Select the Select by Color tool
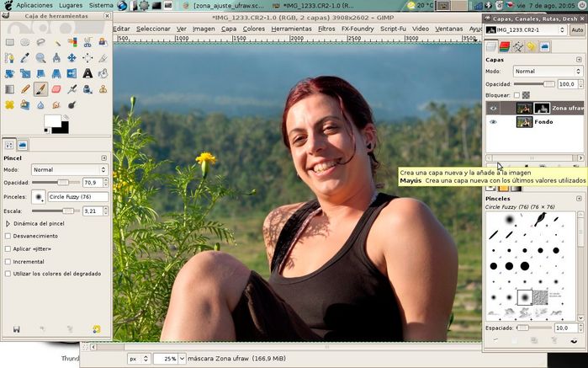The width and height of the screenshot is (588, 368). click(x=72, y=42)
